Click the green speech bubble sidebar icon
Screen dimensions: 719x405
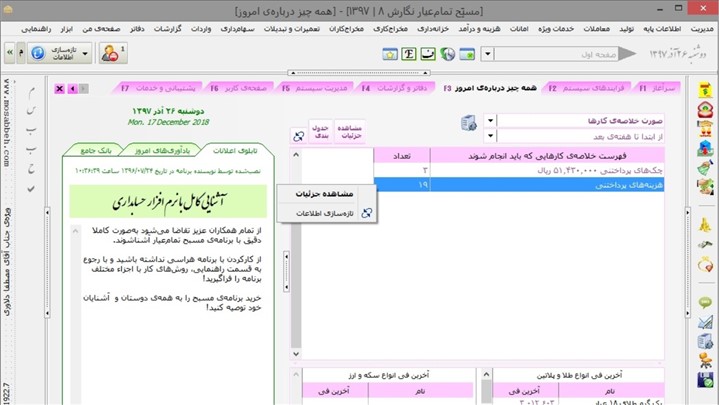click(x=705, y=302)
